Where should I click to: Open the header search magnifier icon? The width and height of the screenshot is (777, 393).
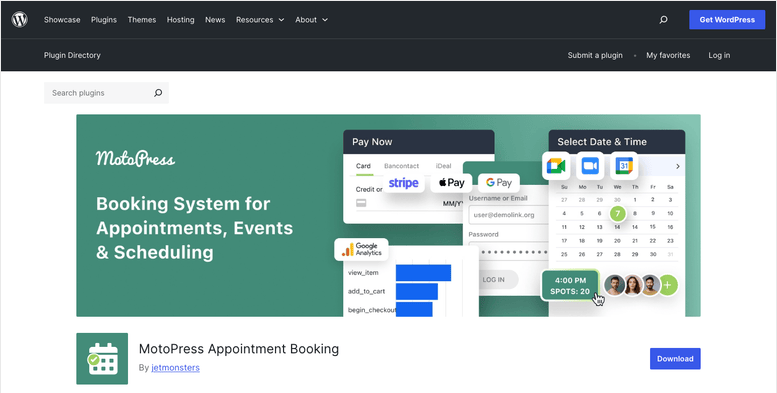[664, 20]
